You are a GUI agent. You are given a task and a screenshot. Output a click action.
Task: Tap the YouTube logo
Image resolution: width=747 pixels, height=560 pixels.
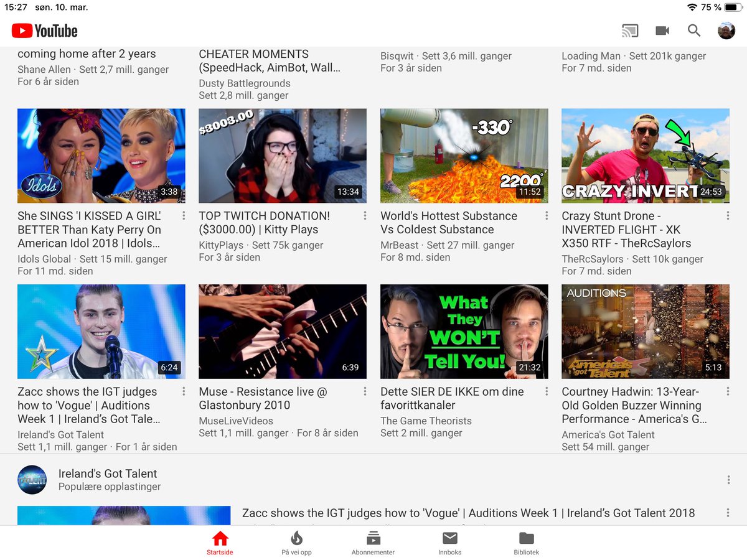point(44,30)
